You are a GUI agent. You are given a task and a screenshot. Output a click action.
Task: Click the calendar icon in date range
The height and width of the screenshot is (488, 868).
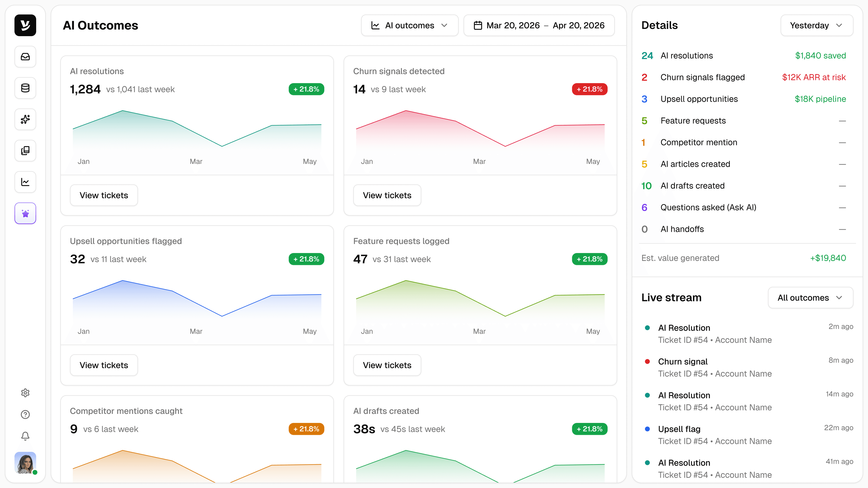pos(478,26)
